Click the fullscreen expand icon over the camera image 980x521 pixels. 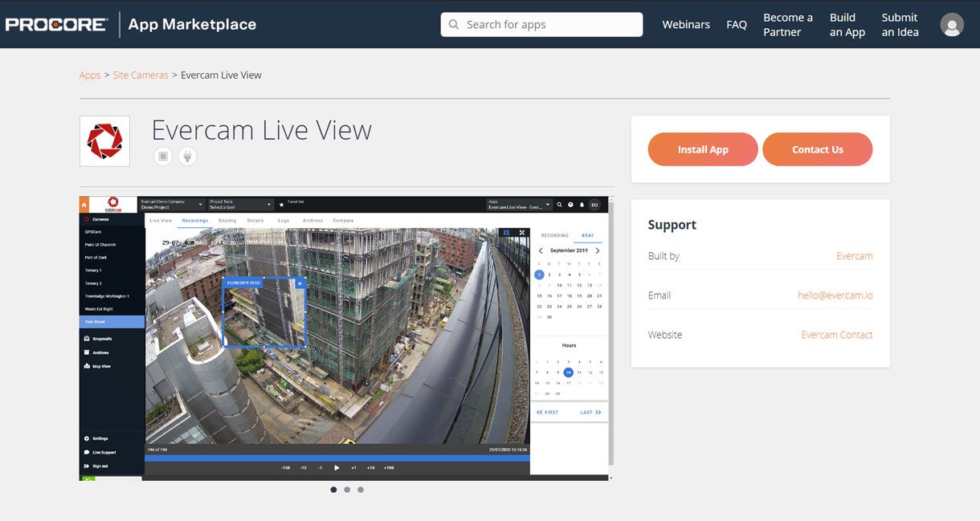click(x=522, y=233)
